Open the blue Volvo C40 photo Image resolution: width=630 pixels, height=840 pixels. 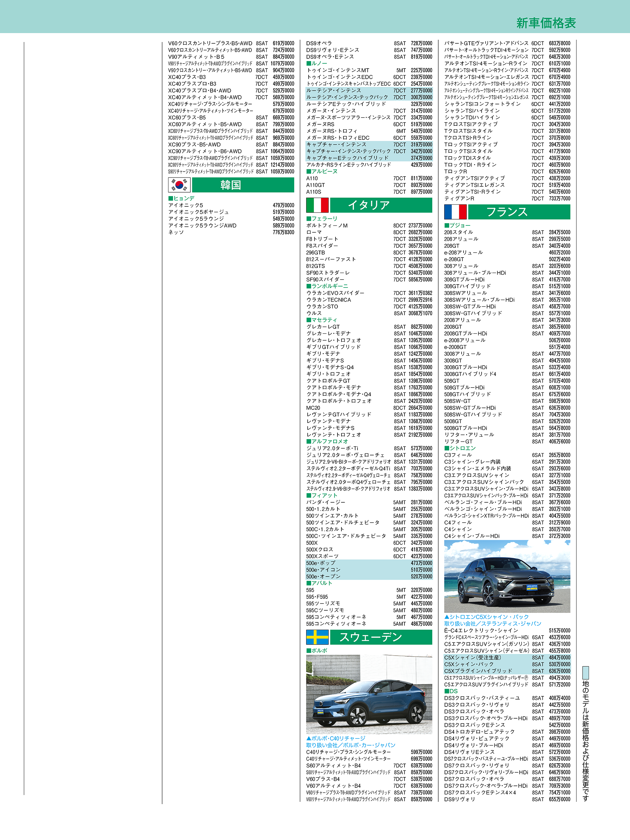point(369,694)
